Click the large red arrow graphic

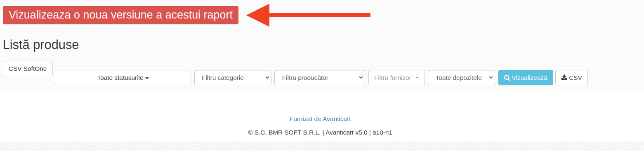(309, 15)
